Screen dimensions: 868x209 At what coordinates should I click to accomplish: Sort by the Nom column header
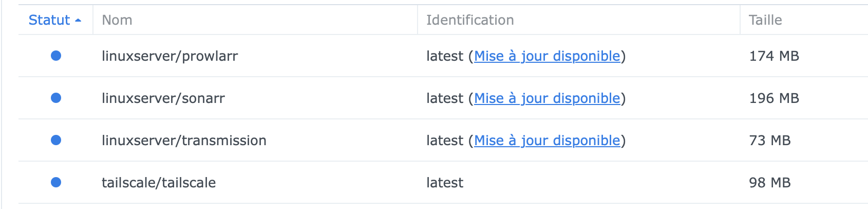117,20
